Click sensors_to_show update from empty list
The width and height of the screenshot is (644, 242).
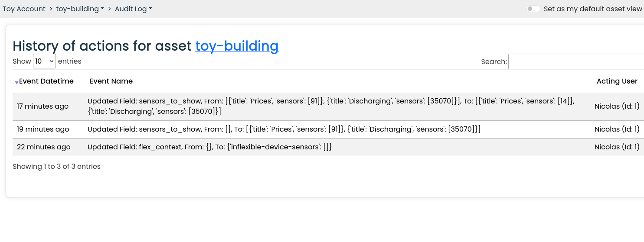(x=284, y=129)
